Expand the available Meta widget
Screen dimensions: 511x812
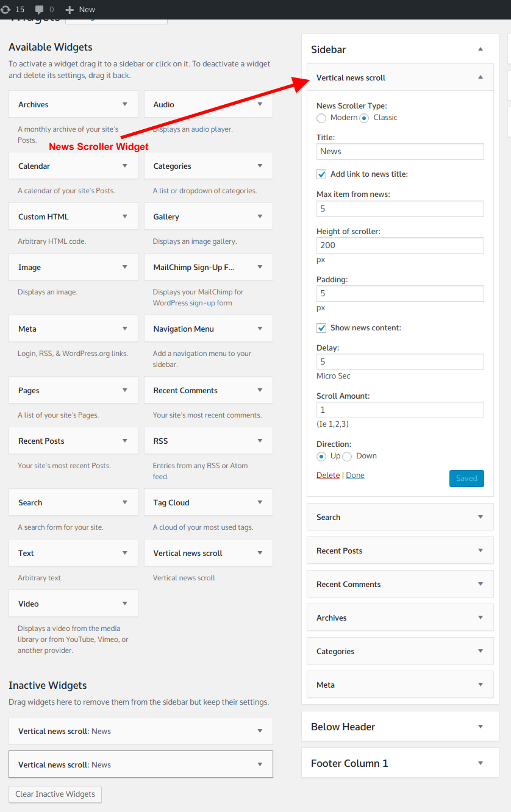pos(125,329)
